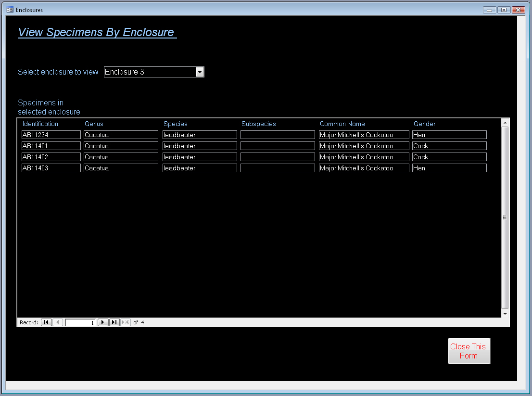Click leadbeateri species in AB11401 row
Viewport: 532px width, 396px height.
pos(200,146)
